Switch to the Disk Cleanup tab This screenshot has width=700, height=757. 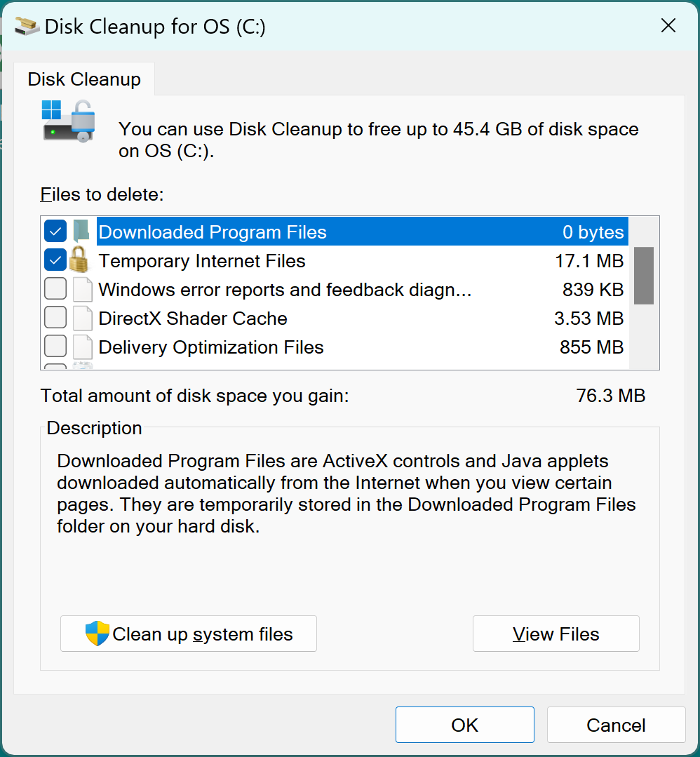[83, 79]
